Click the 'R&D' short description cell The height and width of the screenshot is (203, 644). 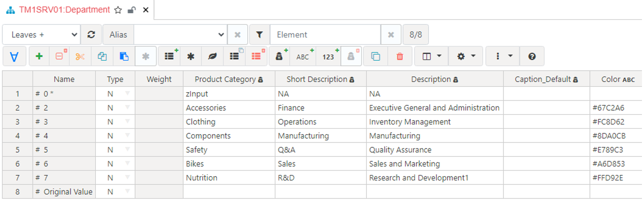point(320,178)
